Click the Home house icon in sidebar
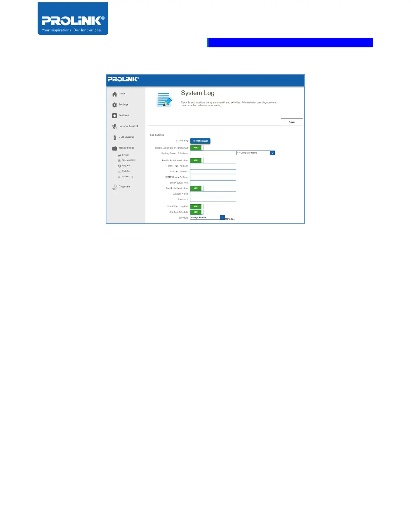The width and height of the screenshot is (411, 532). tap(115, 94)
